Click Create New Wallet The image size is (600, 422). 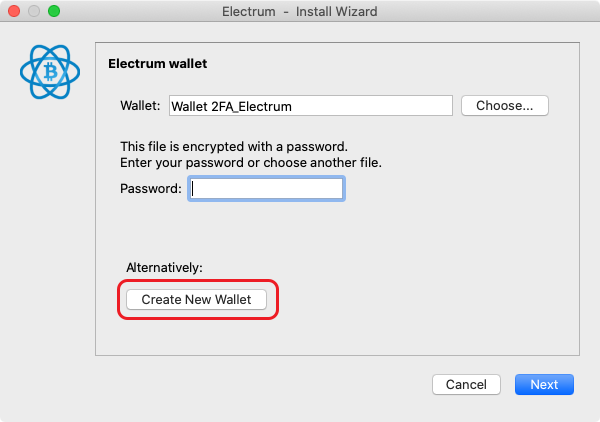196,299
